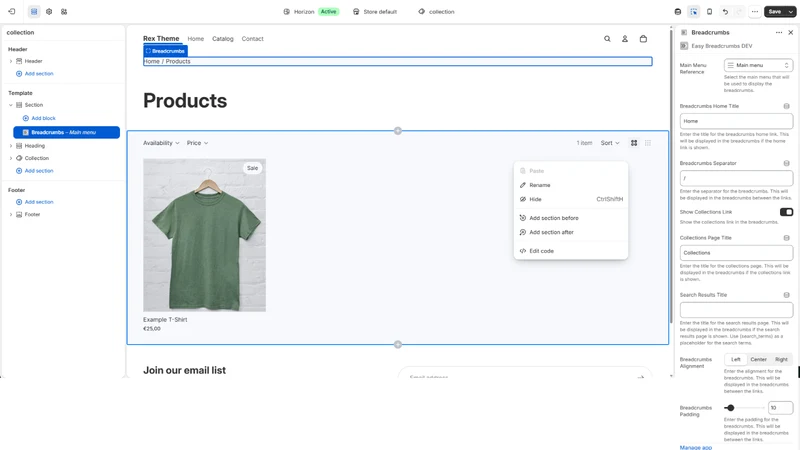The height and width of the screenshot is (450, 800).
Task: Set breadcrumbs alignment to Center
Action: 758,359
